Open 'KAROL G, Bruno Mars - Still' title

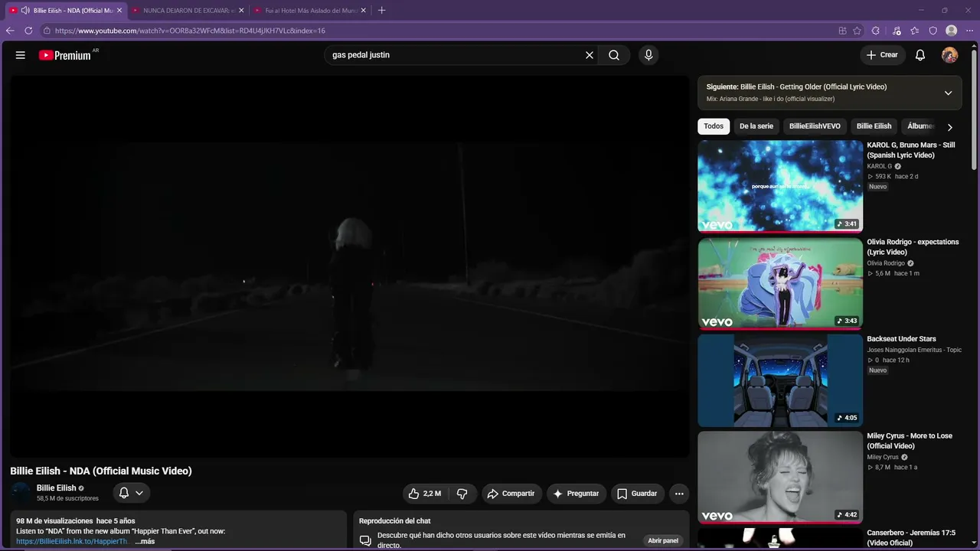[x=911, y=150]
